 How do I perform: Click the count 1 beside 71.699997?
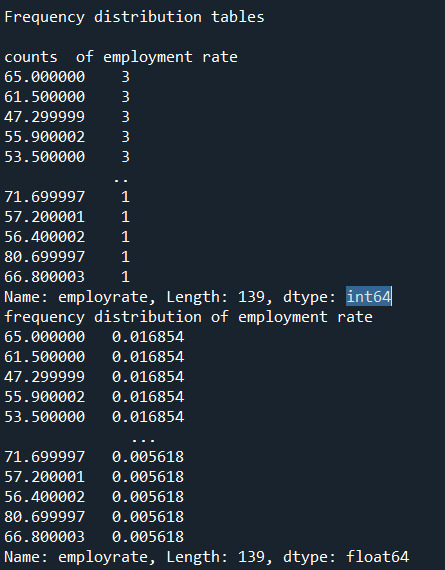tap(125, 197)
